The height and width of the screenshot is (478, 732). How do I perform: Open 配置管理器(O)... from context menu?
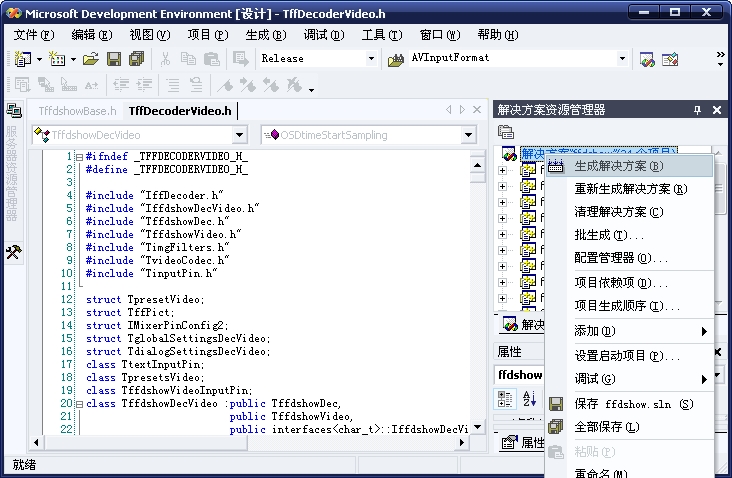(x=629, y=258)
